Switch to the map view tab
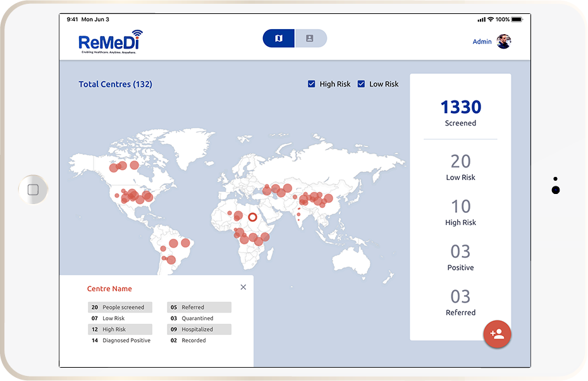 [279, 39]
